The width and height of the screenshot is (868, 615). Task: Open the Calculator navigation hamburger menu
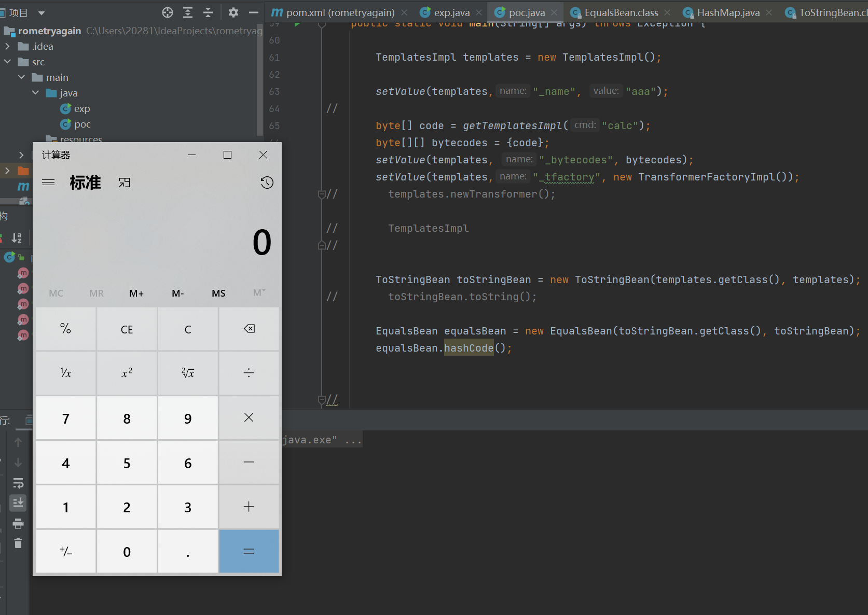click(48, 183)
